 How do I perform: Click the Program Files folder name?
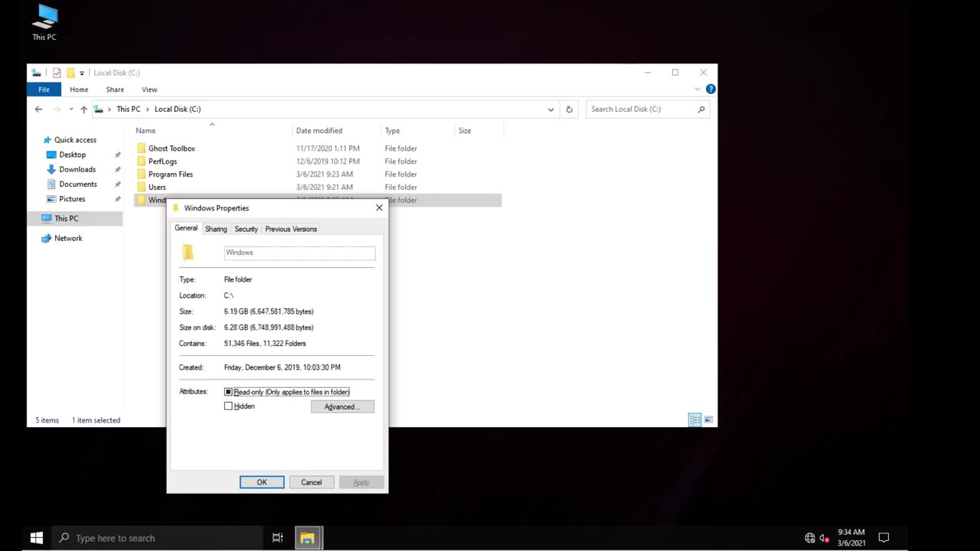(171, 174)
